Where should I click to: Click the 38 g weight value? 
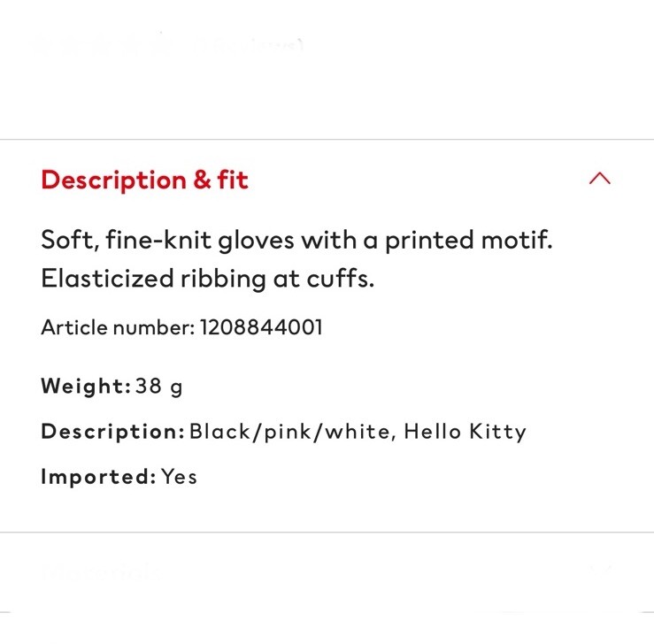click(159, 387)
